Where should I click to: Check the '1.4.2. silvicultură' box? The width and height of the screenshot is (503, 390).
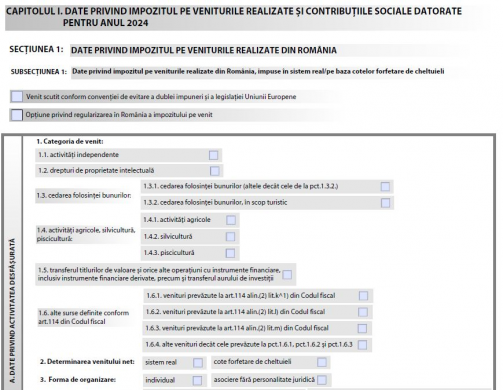230,237
